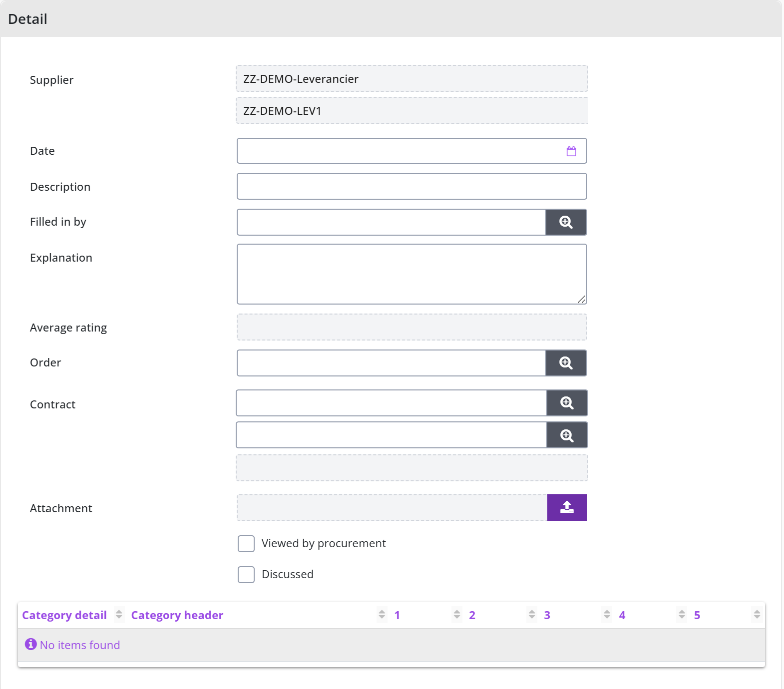Tick the Viewed by procurement checkbox
This screenshot has height=689, width=784.
point(246,544)
